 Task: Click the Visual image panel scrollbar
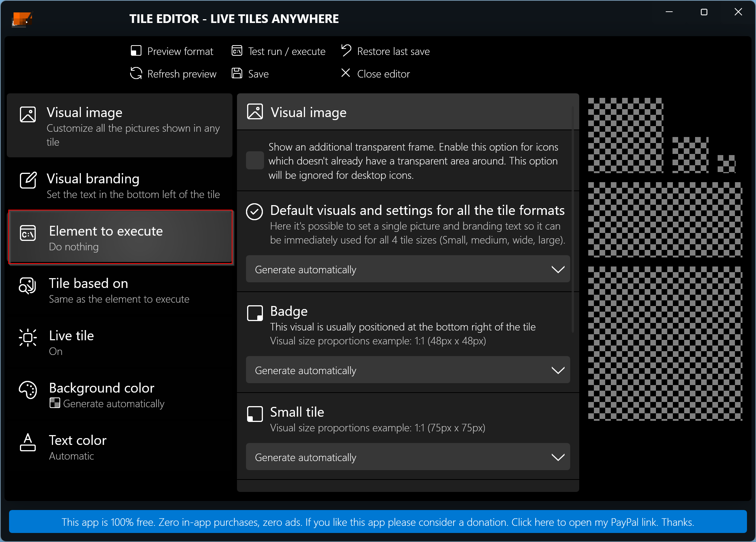pyautogui.click(x=573, y=220)
